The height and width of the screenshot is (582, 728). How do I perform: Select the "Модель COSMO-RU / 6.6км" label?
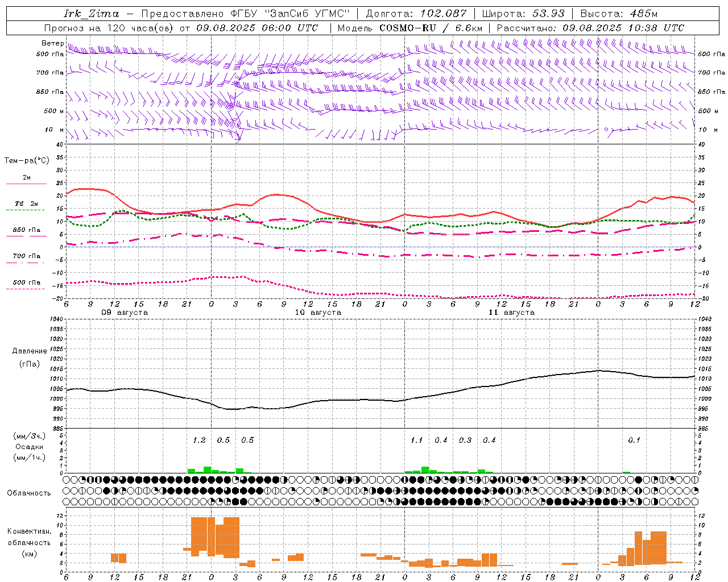click(409, 28)
